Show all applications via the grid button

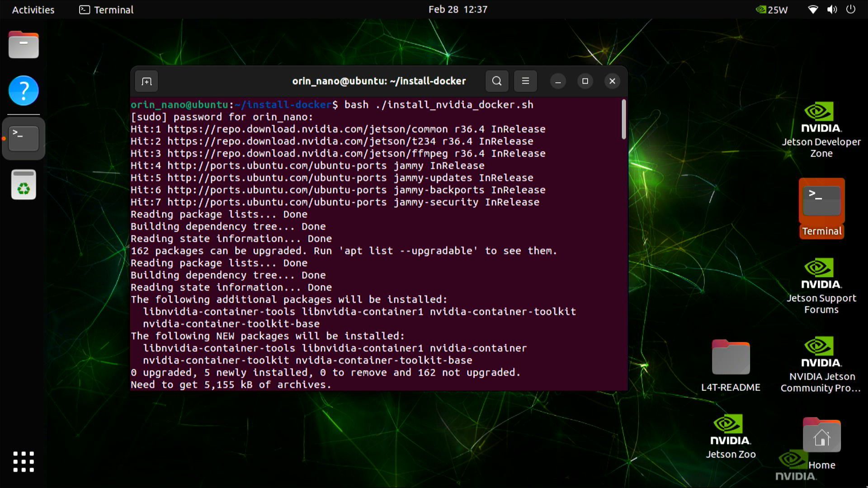[23, 462]
